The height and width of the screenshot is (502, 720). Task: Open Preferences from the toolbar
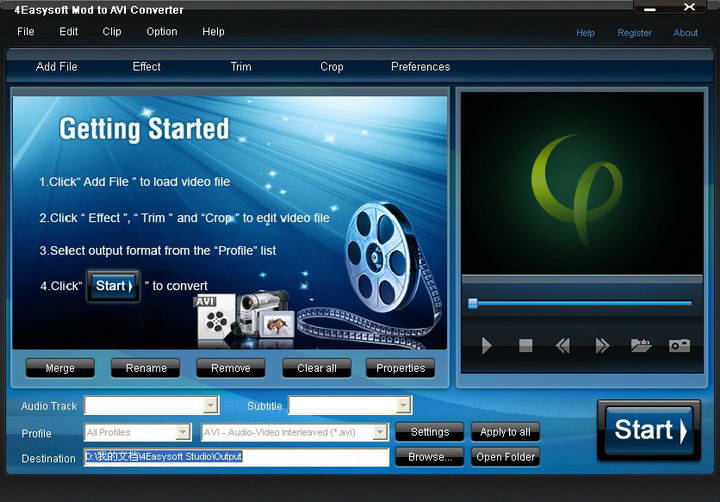tap(420, 67)
